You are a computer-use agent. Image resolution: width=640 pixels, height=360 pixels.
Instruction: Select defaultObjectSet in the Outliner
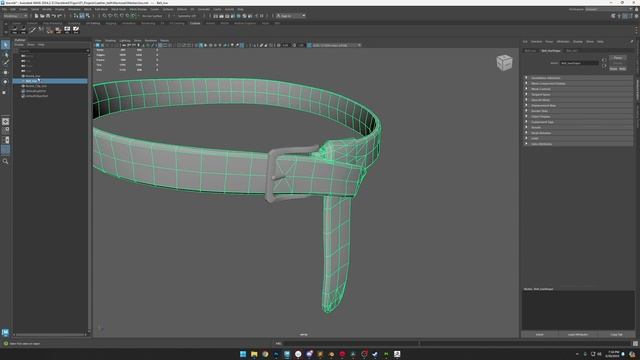37,96
